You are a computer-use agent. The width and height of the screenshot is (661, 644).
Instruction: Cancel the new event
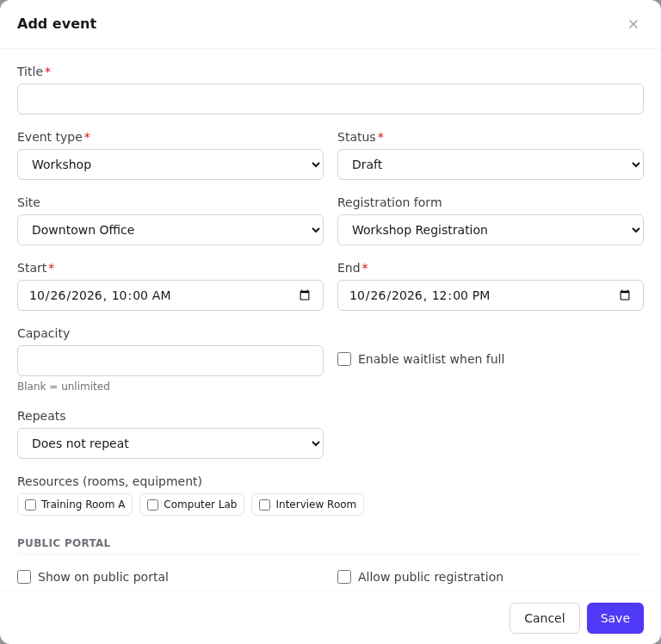(544, 618)
